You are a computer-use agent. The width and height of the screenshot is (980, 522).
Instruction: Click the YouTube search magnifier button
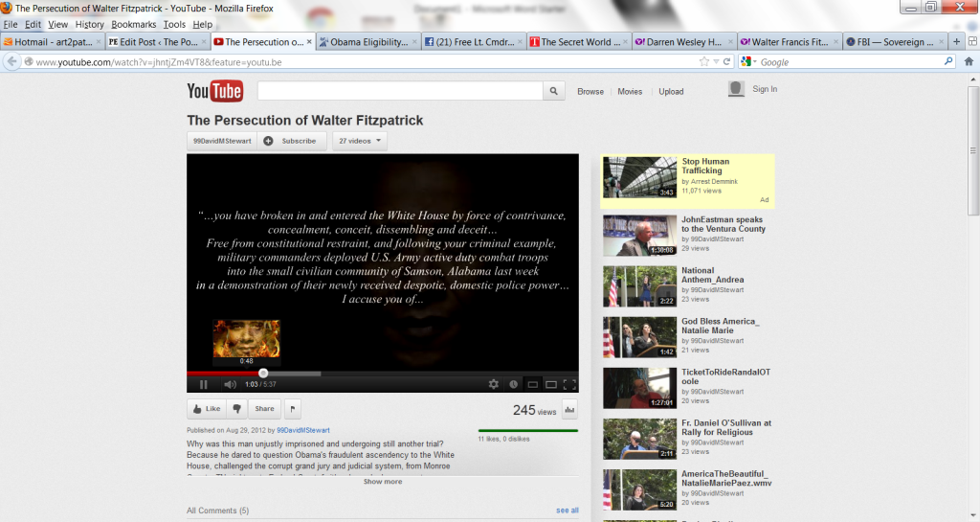point(554,91)
